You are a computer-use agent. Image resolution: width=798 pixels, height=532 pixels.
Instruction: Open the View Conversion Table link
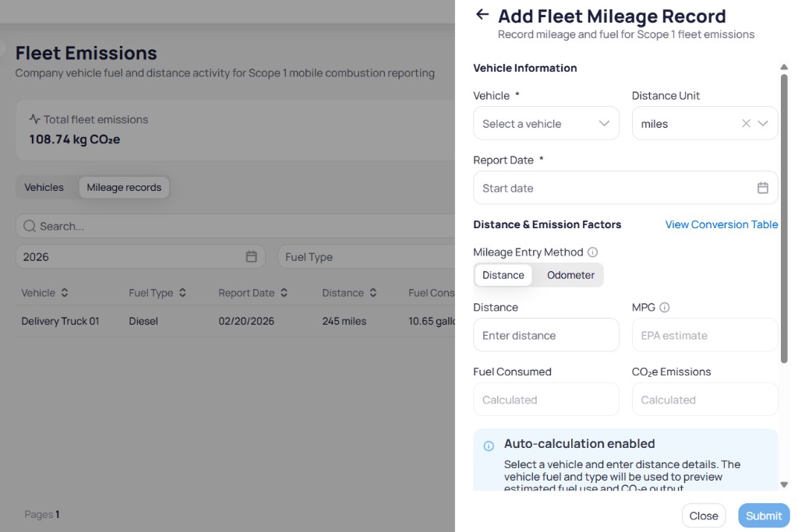coord(721,224)
